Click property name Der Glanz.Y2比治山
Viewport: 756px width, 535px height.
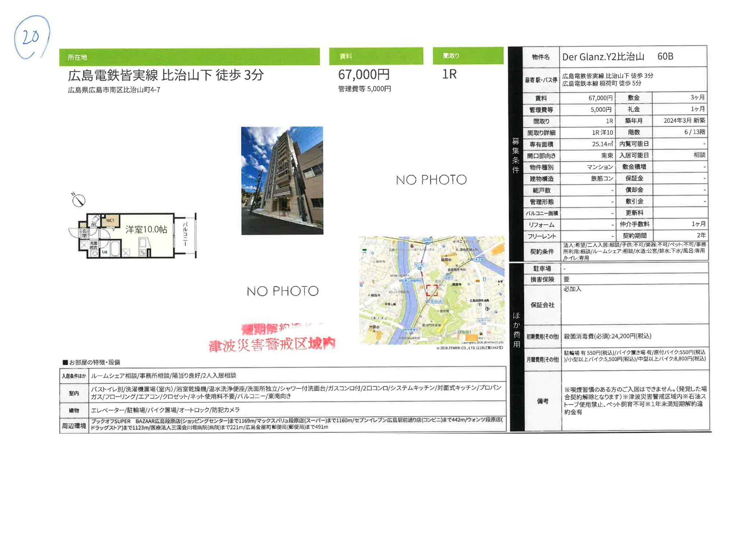(x=603, y=57)
